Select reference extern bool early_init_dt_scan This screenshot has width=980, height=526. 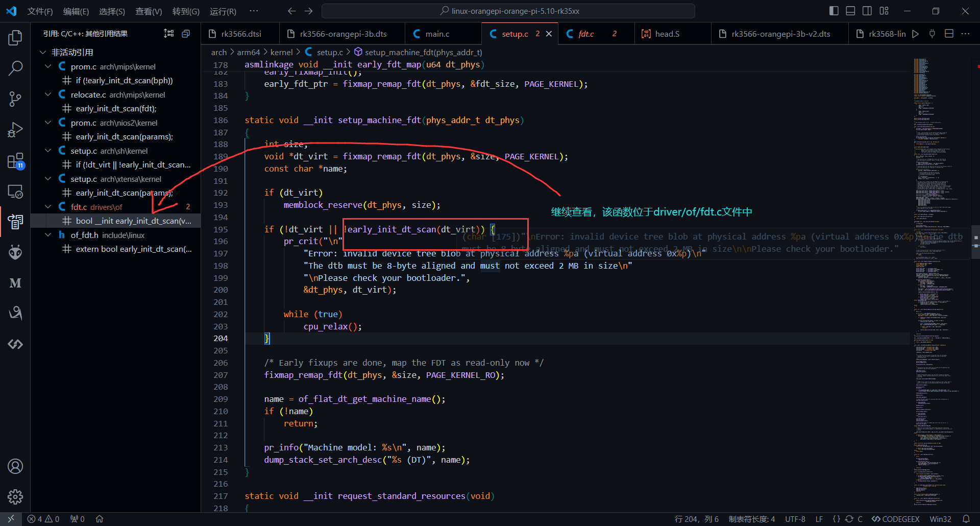115,249
